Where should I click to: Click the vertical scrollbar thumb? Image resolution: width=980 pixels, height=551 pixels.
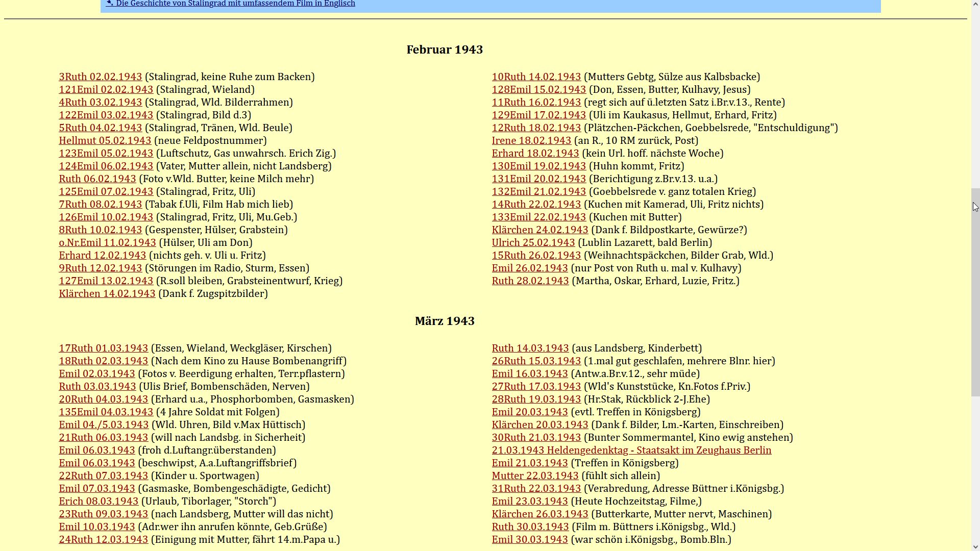(975, 291)
